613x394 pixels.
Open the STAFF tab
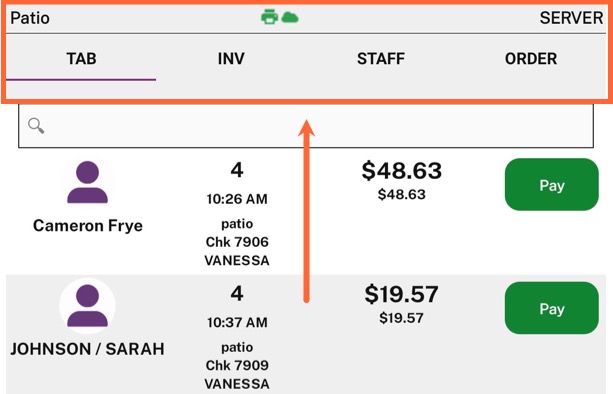(381, 59)
